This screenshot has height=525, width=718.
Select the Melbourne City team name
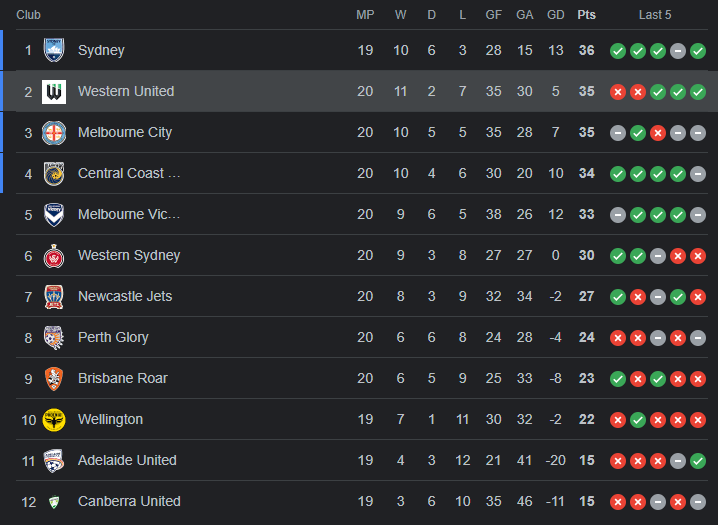[125, 132]
